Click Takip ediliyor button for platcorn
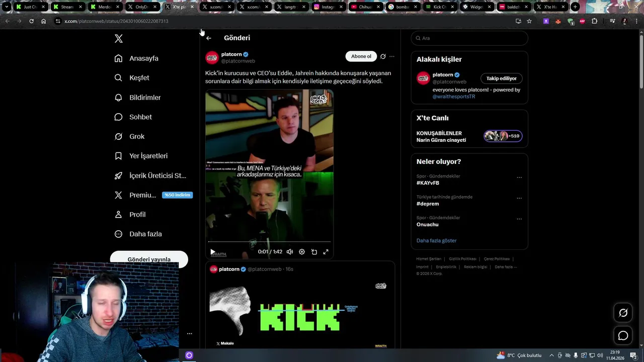644x362 pixels. pyautogui.click(x=502, y=78)
